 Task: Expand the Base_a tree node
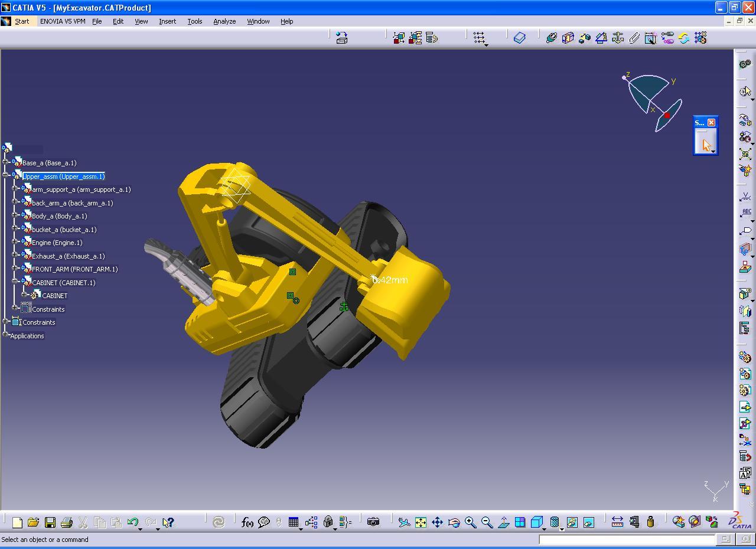click(x=5, y=162)
